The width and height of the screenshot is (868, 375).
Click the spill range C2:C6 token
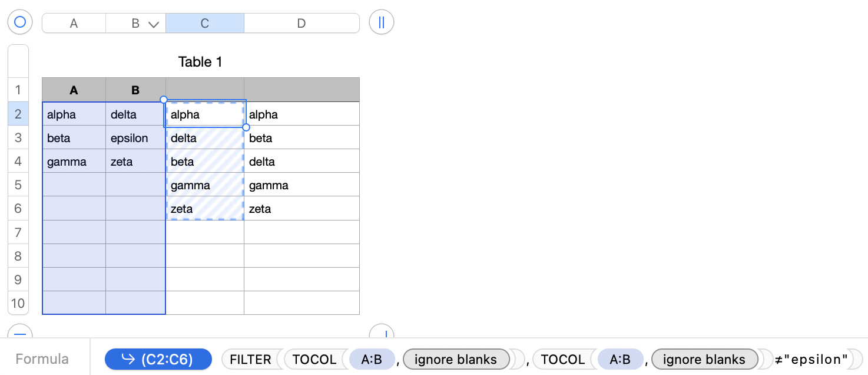coord(158,359)
